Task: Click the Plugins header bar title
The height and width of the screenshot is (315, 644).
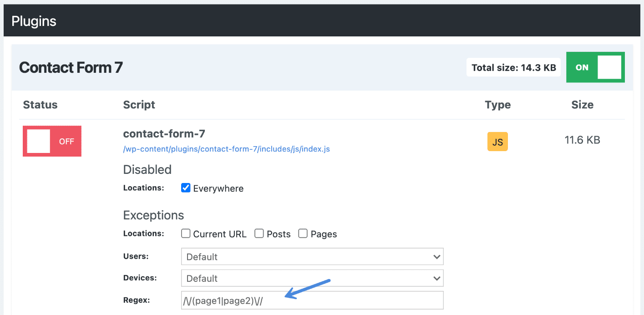Action: 34,20
